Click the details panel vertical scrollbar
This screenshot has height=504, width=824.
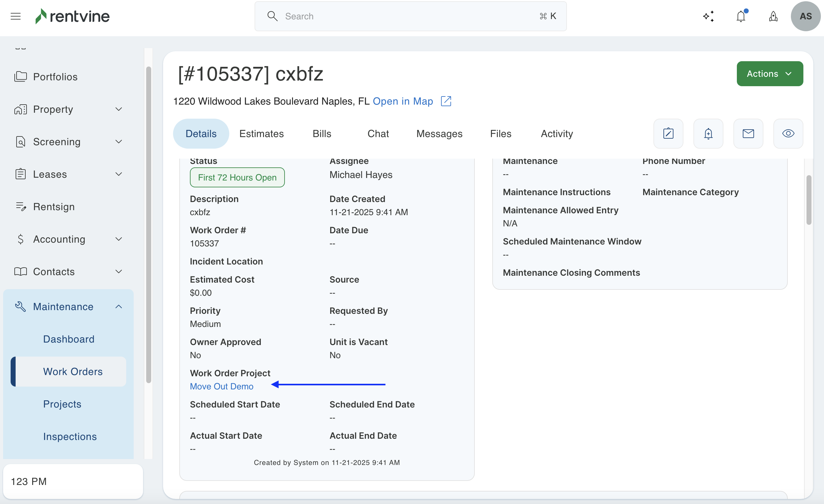[809, 200]
